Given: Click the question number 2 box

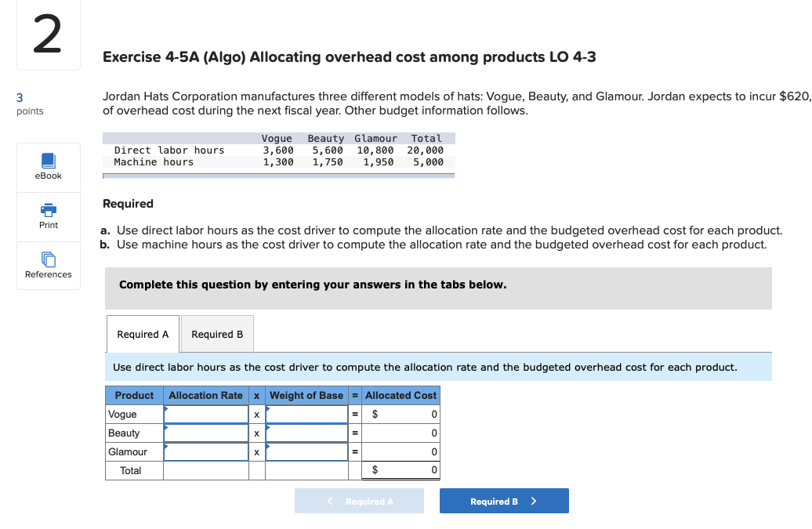Looking at the screenshot, I should click(48, 34).
